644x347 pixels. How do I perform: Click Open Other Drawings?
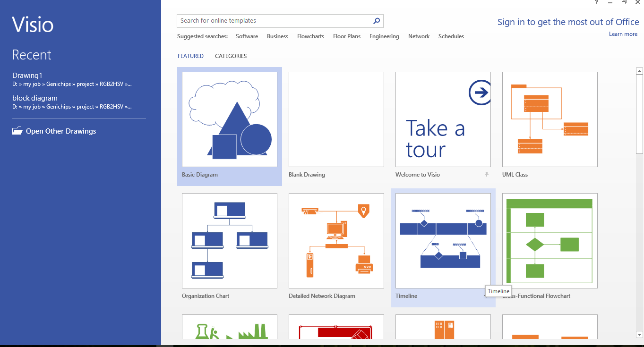coord(60,131)
